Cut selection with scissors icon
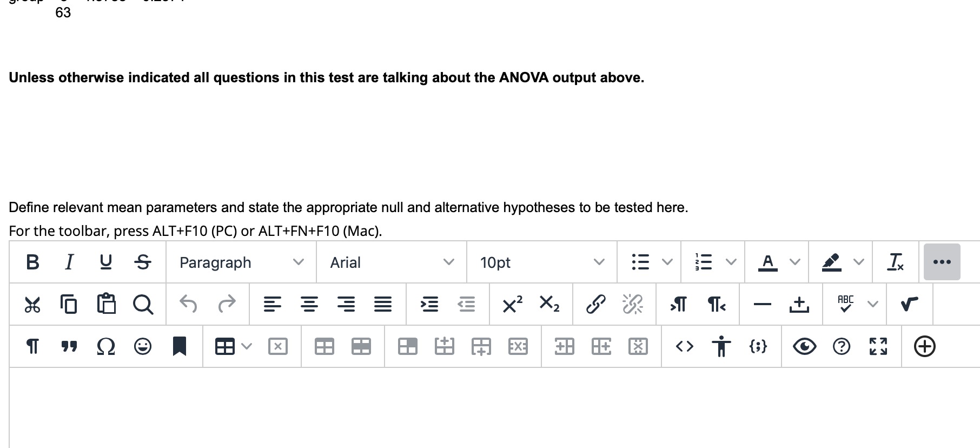The height and width of the screenshot is (448, 980). [x=32, y=305]
